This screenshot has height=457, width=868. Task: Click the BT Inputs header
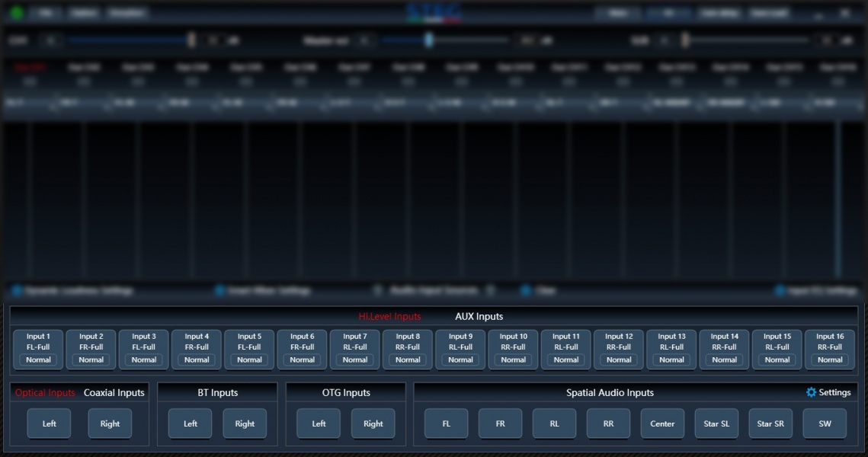(x=217, y=393)
